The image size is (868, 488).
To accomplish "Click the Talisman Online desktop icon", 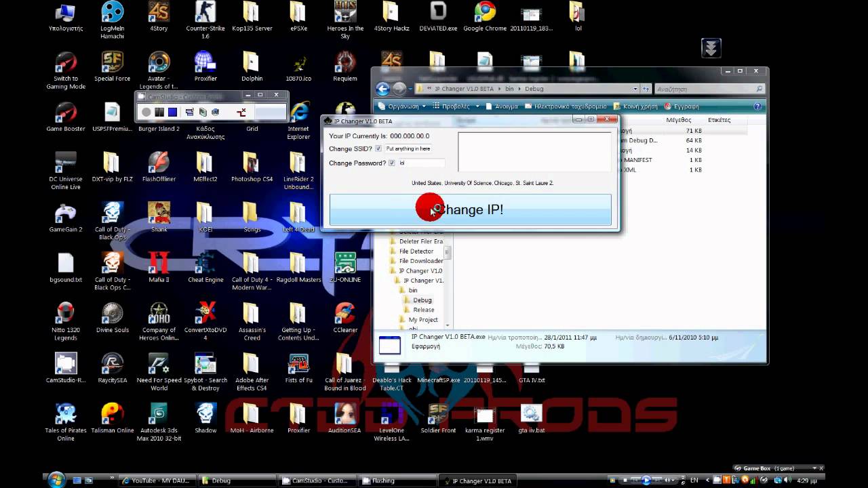I will point(112,419).
